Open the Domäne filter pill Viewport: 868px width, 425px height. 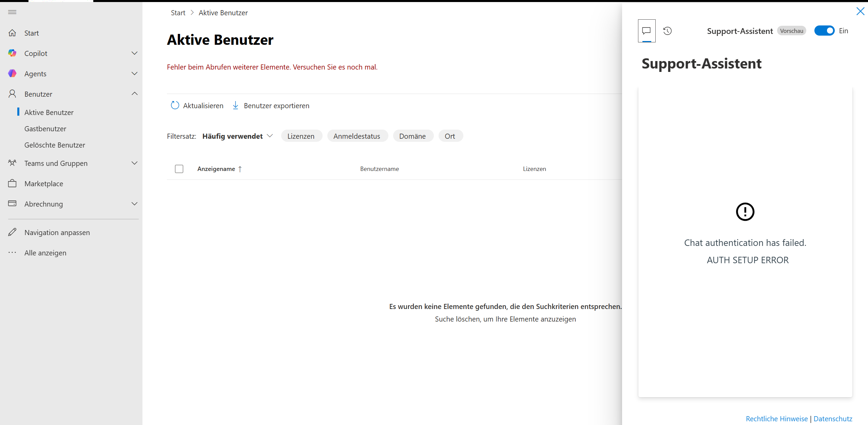413,136
